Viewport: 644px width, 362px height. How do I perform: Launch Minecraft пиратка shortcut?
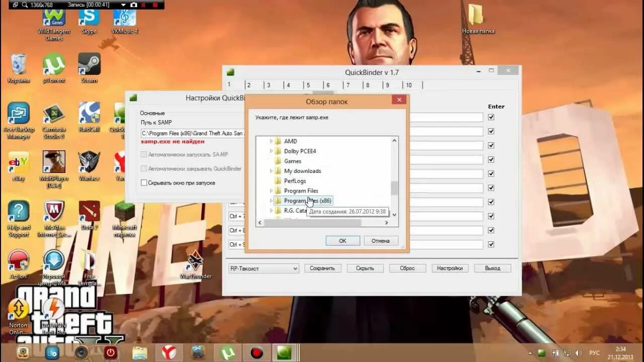(124, 219)
